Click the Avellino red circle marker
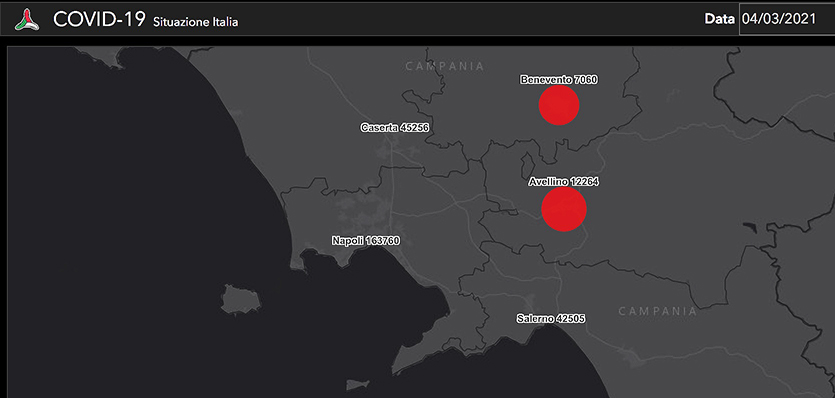Viewport: 835px width, 398px height. click(564, 209)
